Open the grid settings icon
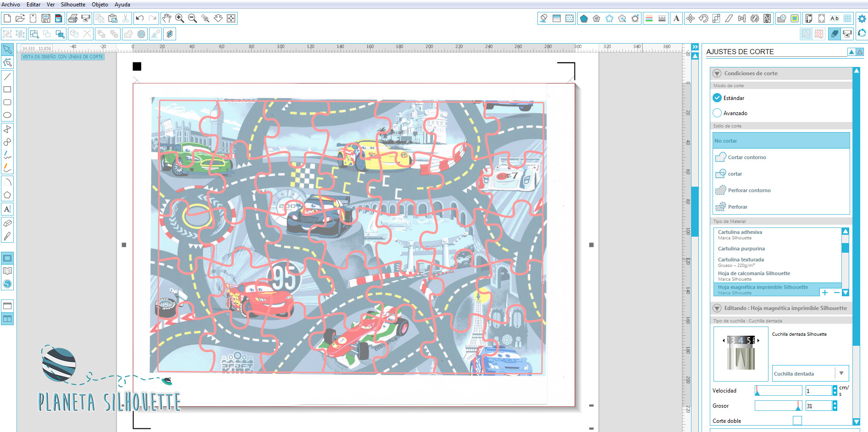 847,18
